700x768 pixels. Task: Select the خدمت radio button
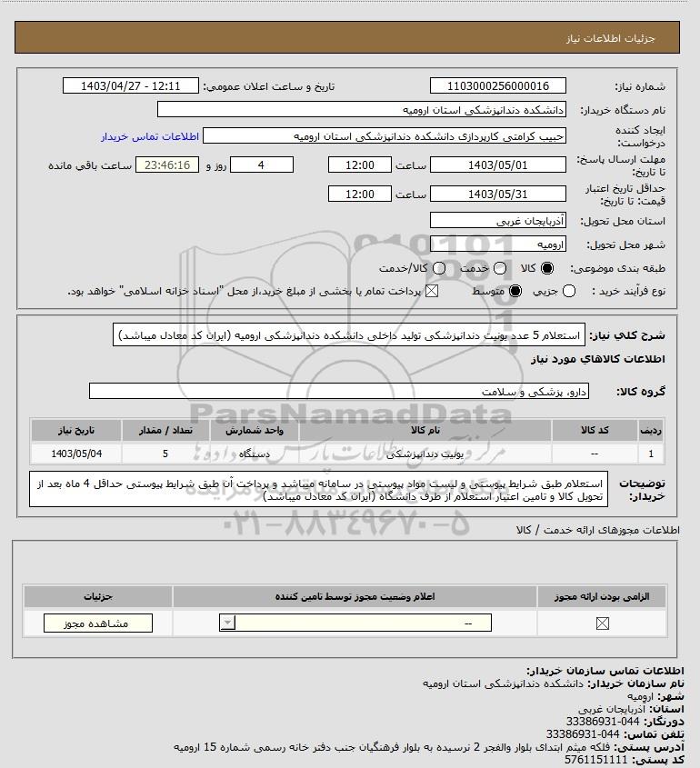click(x=500, y=268)
